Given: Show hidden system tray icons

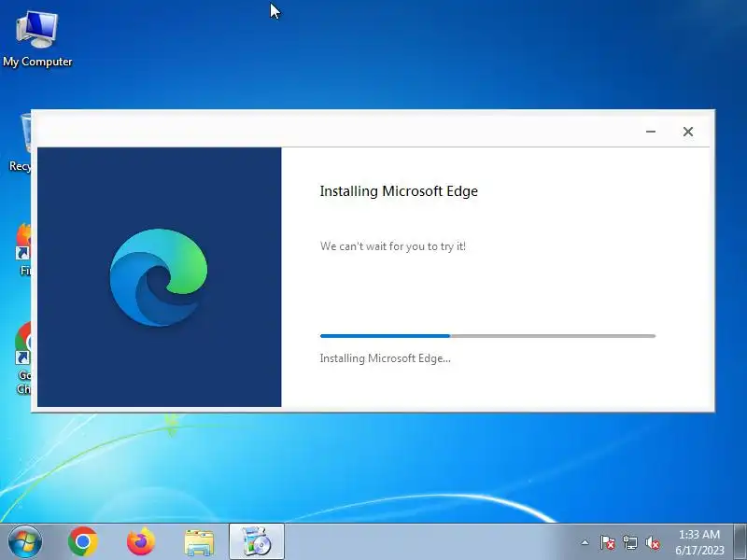Looking at the screenshot, I should coord(585,542).
